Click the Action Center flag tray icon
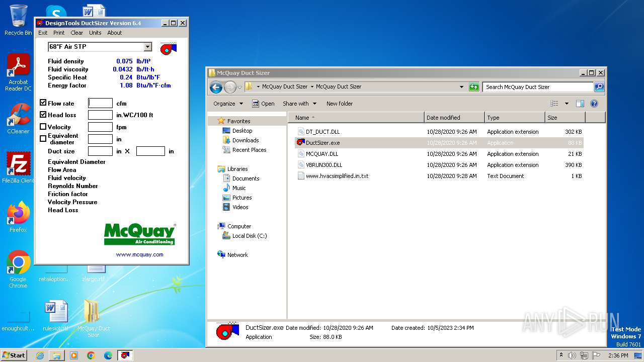This screenshot has width=644, height=362. point(596,355)
